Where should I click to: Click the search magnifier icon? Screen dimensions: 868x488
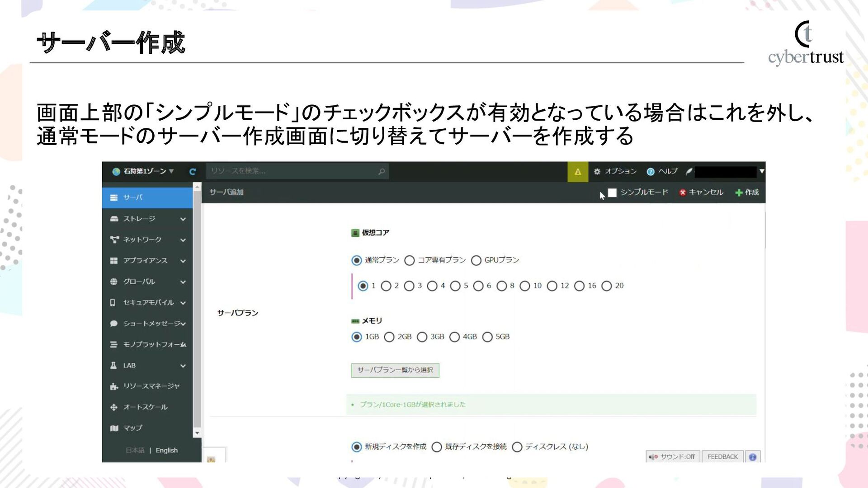click(382, 171)
